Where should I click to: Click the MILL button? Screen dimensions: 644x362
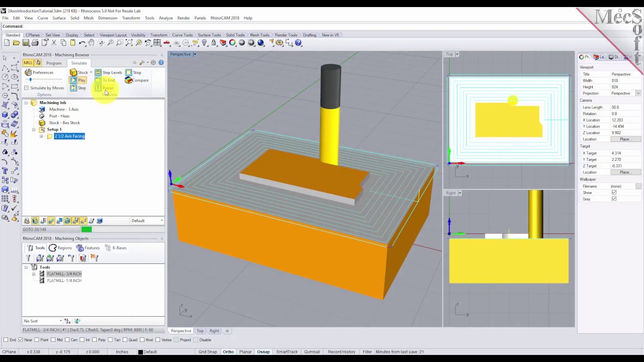[28, 63]
